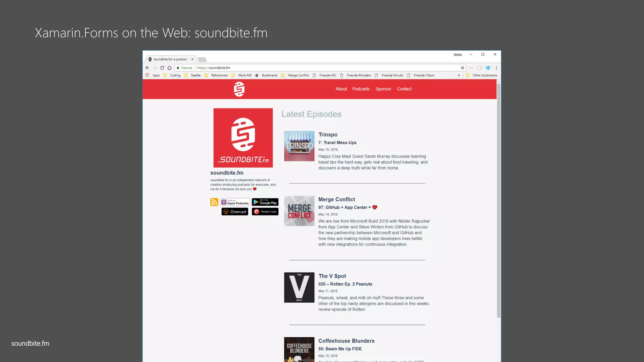Viewport: 644px width, 362px height.
Task: Open Apple Podcasts badge
Action: [x=235, y=202]
